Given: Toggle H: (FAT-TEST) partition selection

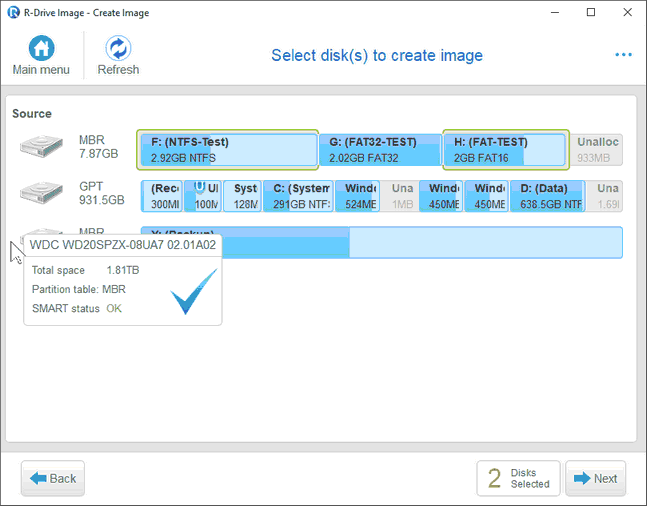Looking at the screenshot, I should coord(506,149).
